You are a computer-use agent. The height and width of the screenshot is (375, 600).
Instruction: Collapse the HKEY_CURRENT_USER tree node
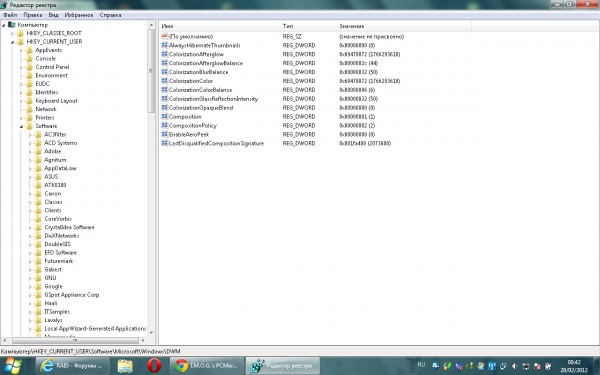coord(13,42)
